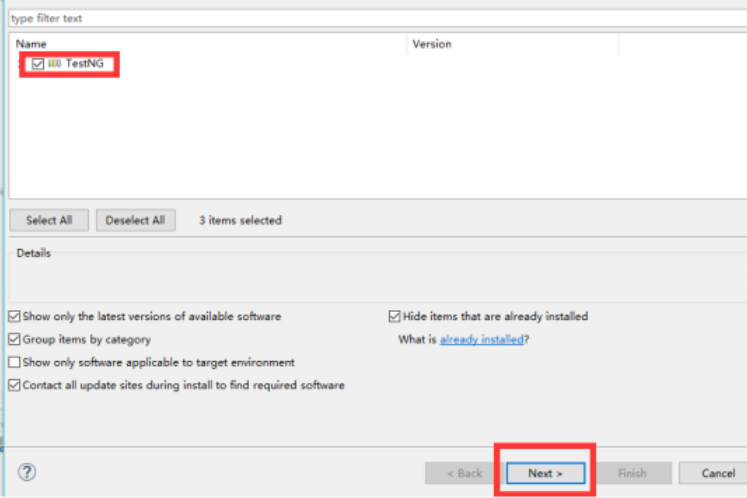Toggle Group items by category checkbox

pos(14,339)
